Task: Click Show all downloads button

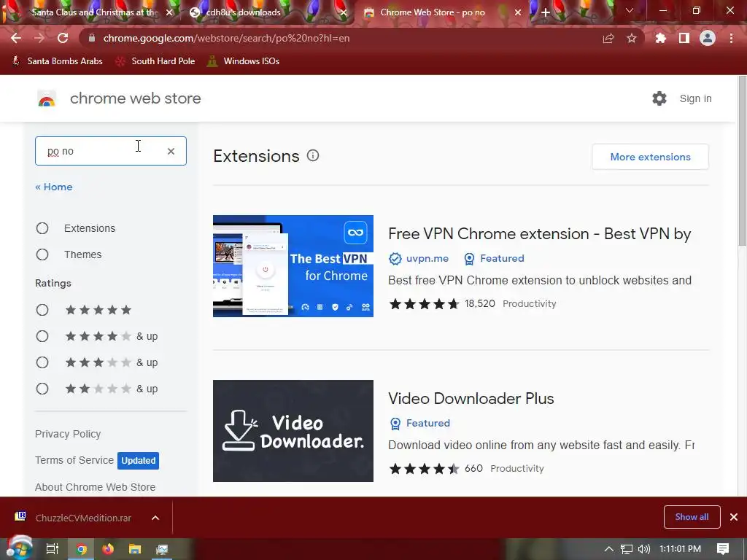Action: point(692,517)
